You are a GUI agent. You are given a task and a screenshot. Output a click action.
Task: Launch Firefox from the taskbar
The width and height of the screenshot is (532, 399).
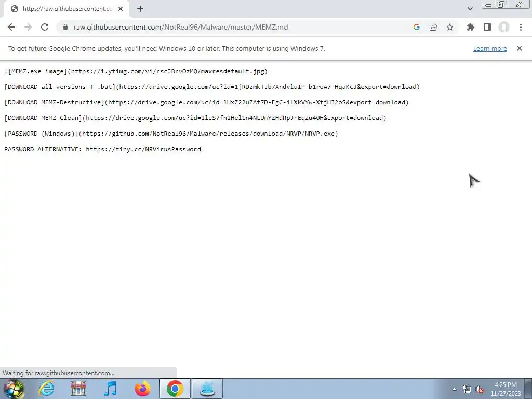coord(142,389)
